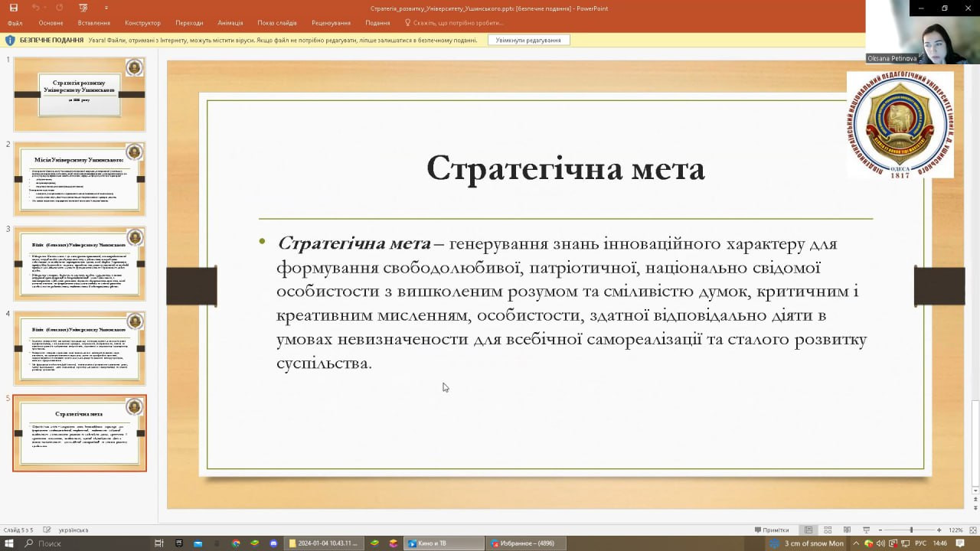Start slideshow from beginning in Quick Access

(x=83, y=8)
